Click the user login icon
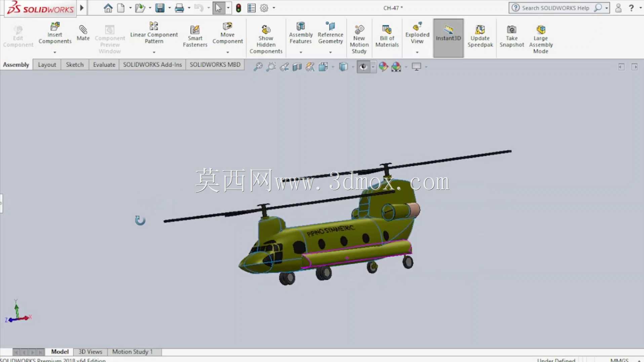Image resolution: width=644 pixels, height=362 pixels. tap(618, 8)
